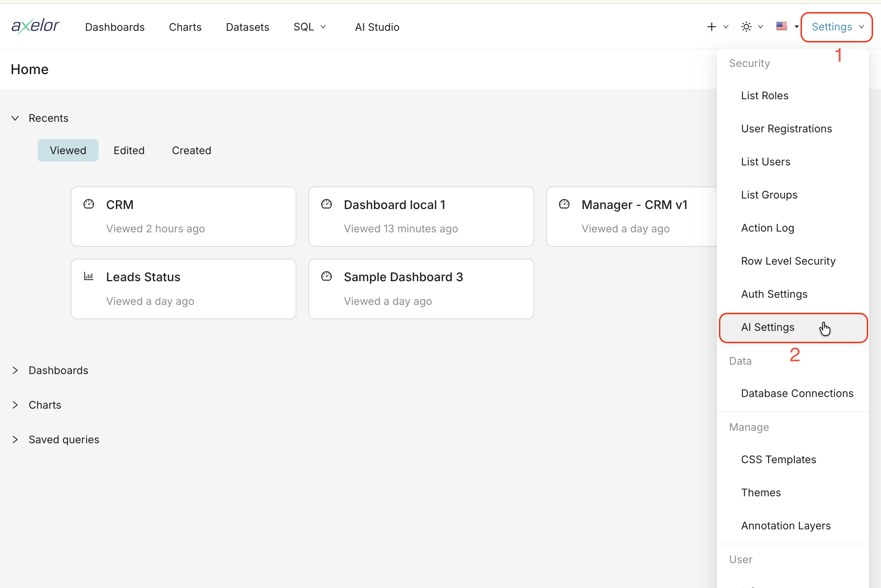Click the Manager - CRM v1 gauge icon
881x588 pixels.
coord(564,204)
